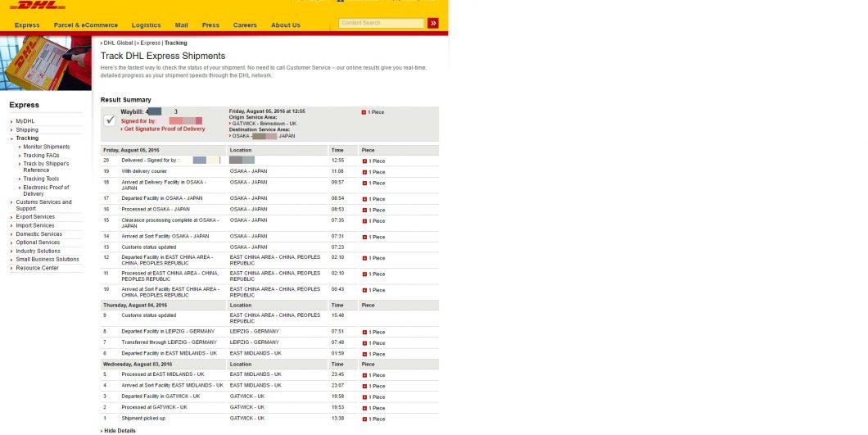Expand 1 Piece in waybill summary header
868x435 pixels.
pos(364,112)
